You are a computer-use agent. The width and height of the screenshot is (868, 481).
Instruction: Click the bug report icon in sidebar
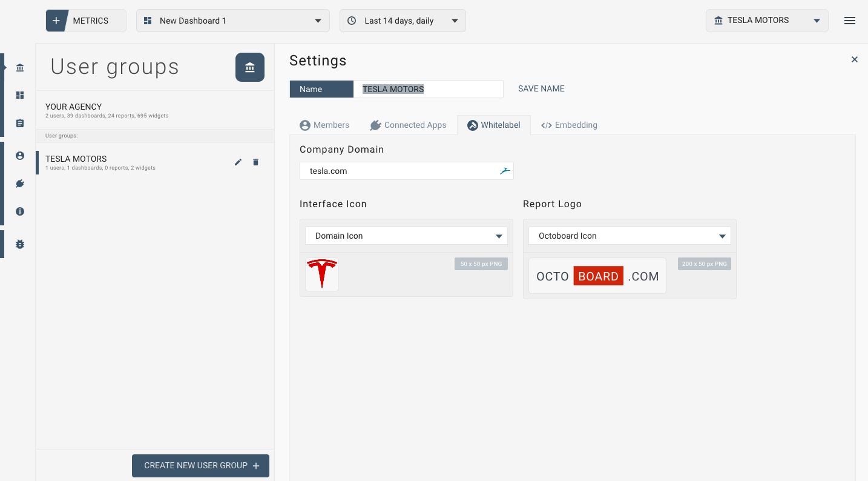20,244
